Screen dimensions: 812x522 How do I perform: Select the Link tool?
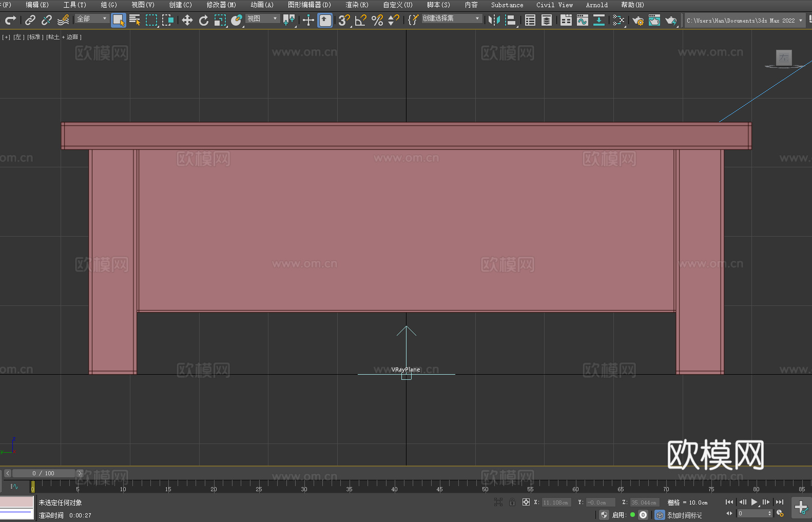point(30,20)
